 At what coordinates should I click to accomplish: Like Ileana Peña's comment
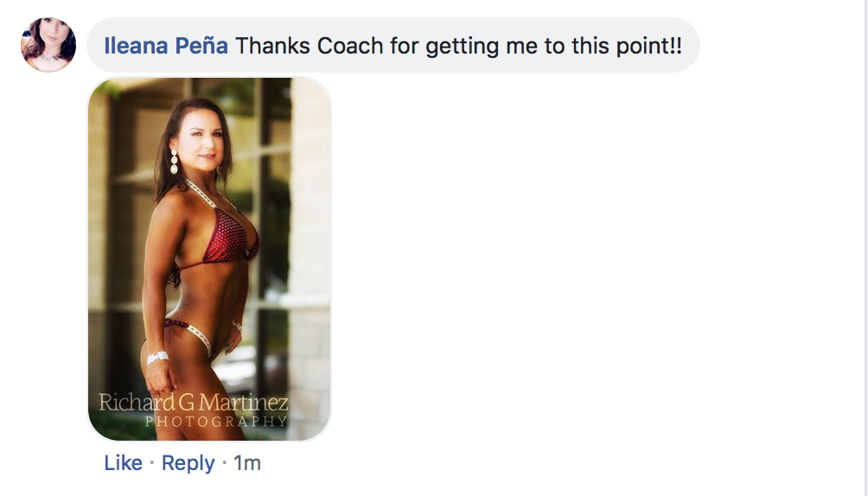tap(123, 463)
